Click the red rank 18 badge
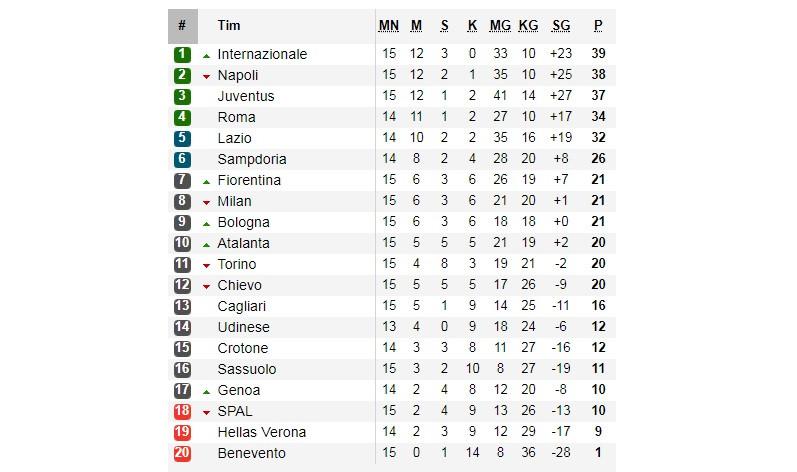Screen dimensions: 797x472 pyautogui.click(x=182, y=411)
